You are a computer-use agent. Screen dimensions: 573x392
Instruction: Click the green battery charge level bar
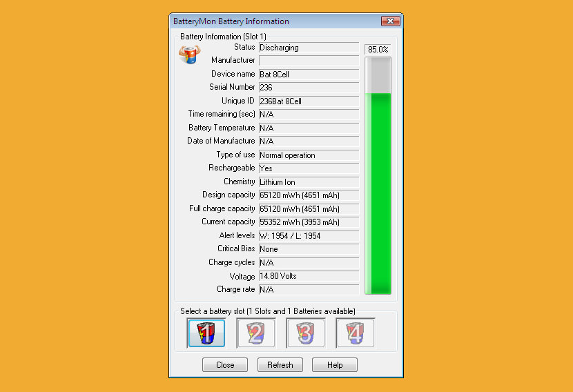tap(378, 175)
